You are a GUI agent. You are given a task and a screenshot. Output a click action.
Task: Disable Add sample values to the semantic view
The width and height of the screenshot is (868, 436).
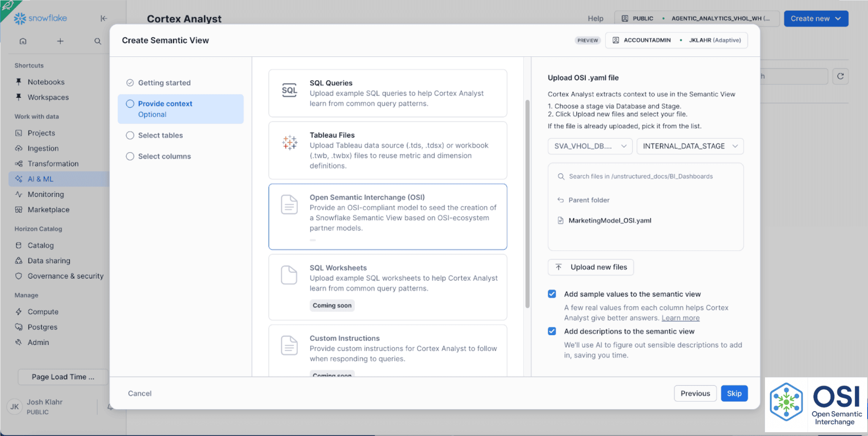tap(552, 294)
